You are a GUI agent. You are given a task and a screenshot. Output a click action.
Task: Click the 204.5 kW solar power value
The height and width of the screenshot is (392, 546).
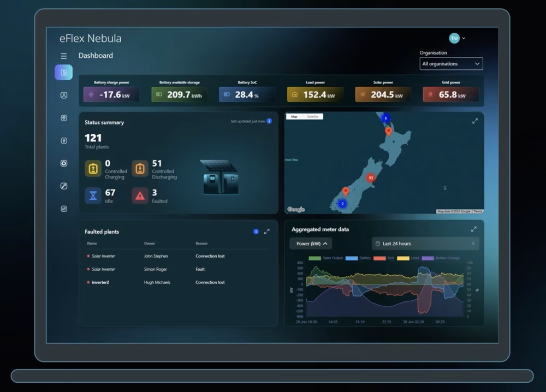coord(387,94)
